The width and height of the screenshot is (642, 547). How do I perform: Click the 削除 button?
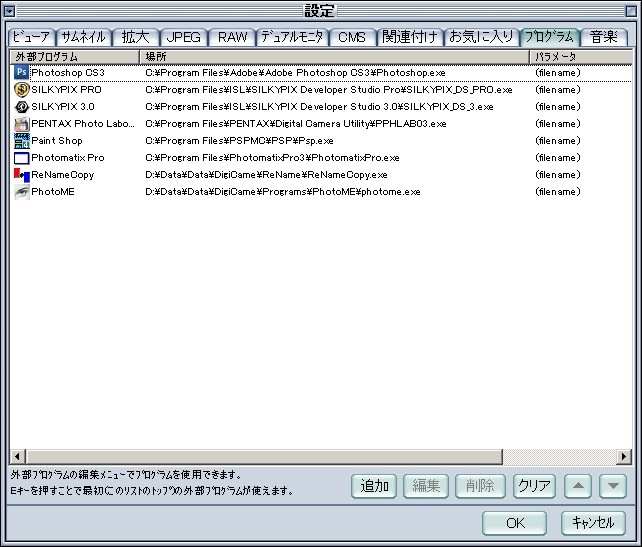point(480,486)
